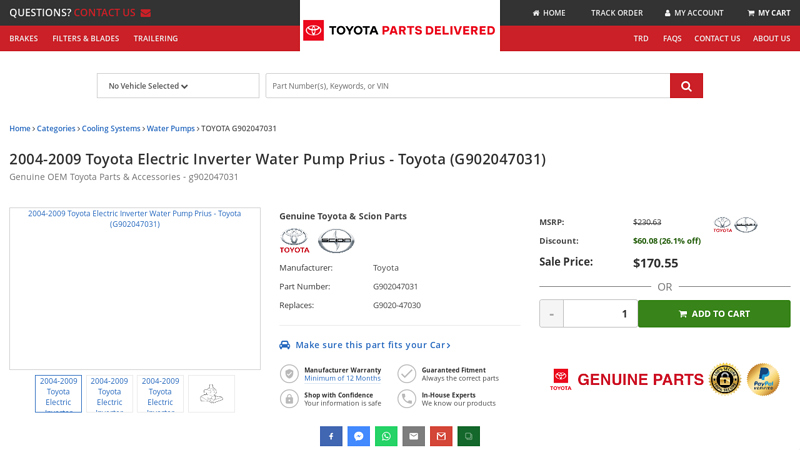Click the part number search field
This screenshot has width=800, height=450.
(467, 86)
